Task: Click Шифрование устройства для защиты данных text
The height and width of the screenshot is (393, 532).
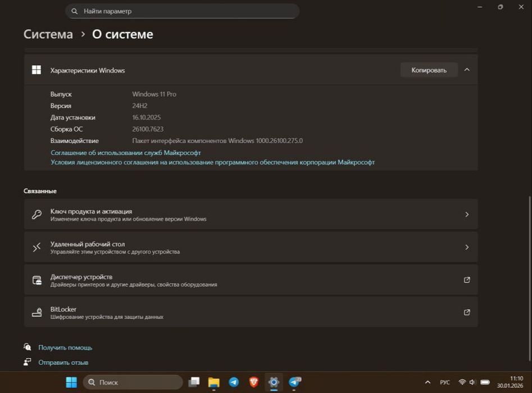Action: [x=107, y=317]
